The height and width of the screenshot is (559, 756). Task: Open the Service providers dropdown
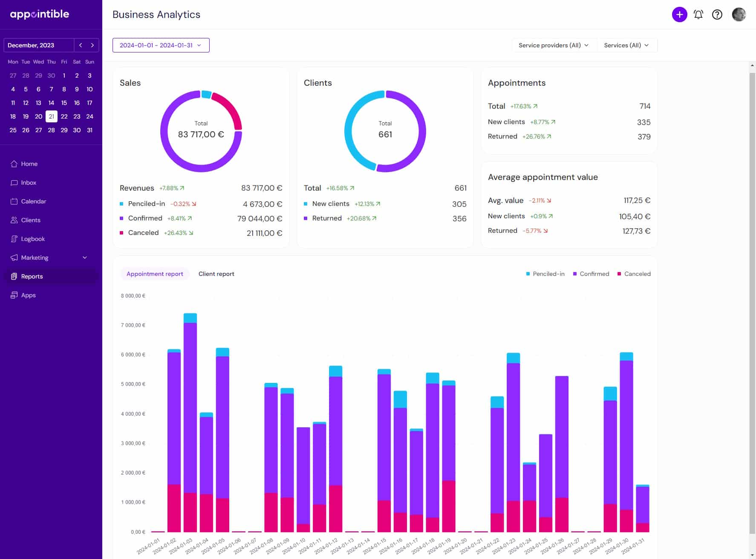(553, 45)
